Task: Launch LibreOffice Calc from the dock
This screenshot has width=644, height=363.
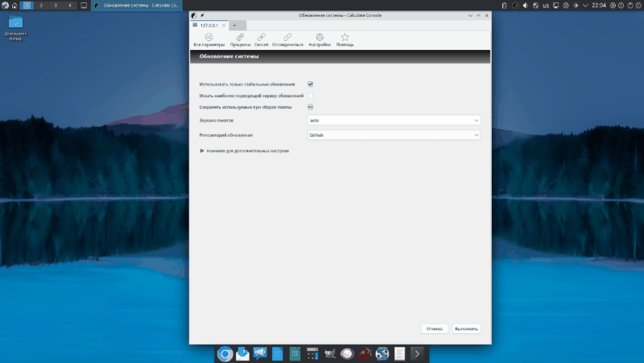Action: click(x=295, y=353)
